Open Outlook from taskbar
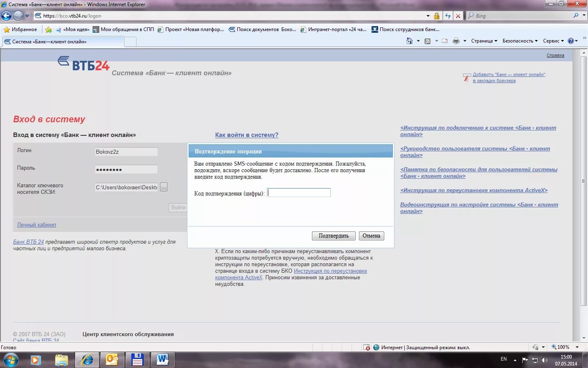The image size is (588, 368). click(112, 360)
